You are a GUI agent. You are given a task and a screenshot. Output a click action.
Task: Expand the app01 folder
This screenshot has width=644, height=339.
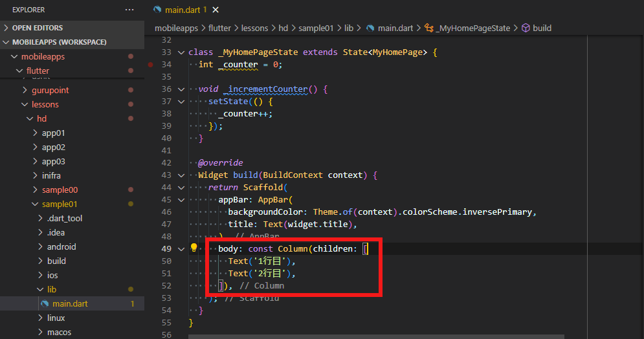36,133
